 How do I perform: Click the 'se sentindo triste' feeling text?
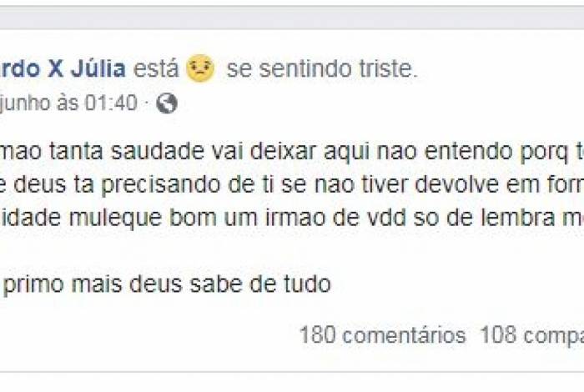(321, 69)
